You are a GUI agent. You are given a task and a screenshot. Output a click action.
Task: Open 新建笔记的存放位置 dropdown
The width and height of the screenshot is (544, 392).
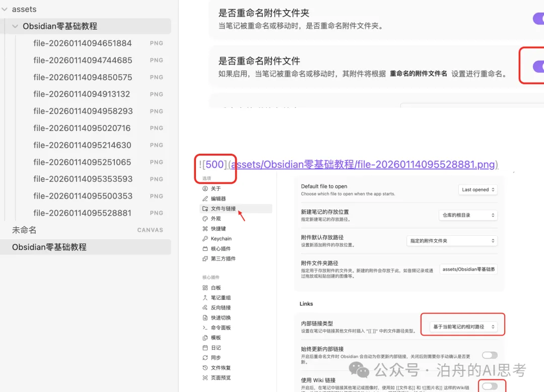pyautogui.click(x=468, y=216)
